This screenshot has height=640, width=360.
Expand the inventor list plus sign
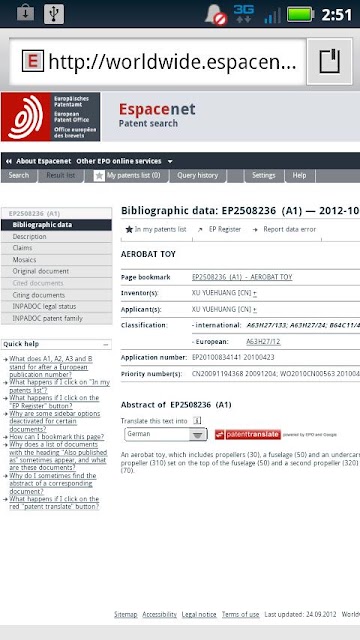(x=255, y=293)
